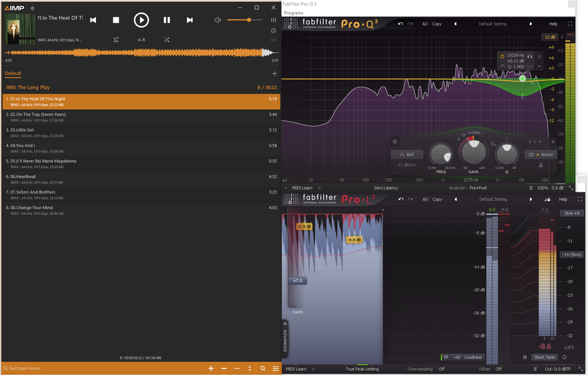Mute the AIMP volume speaker icon
The width and height of the screenshot is (588, 375).
click(217, 20)
